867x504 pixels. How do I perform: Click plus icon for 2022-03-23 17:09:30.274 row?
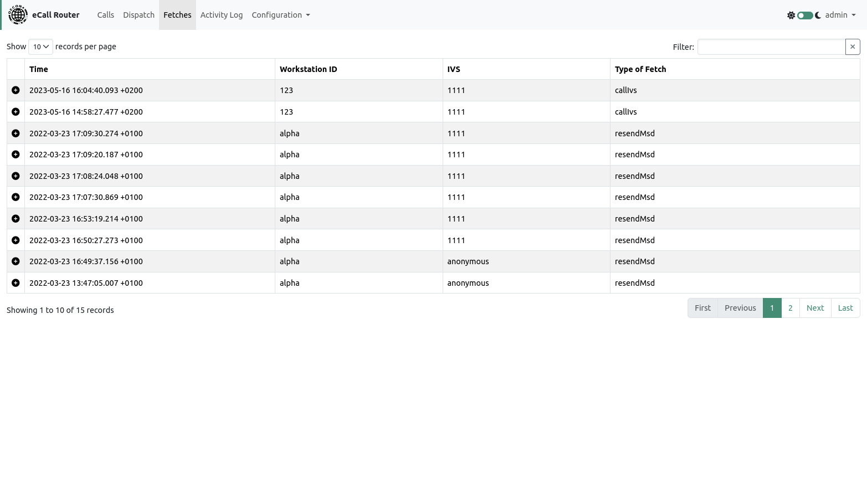tap(16, 133)
